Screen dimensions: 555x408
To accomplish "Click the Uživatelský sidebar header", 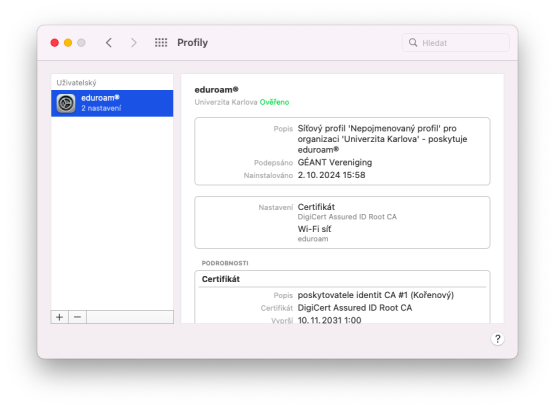I will [x=76, y=83].
